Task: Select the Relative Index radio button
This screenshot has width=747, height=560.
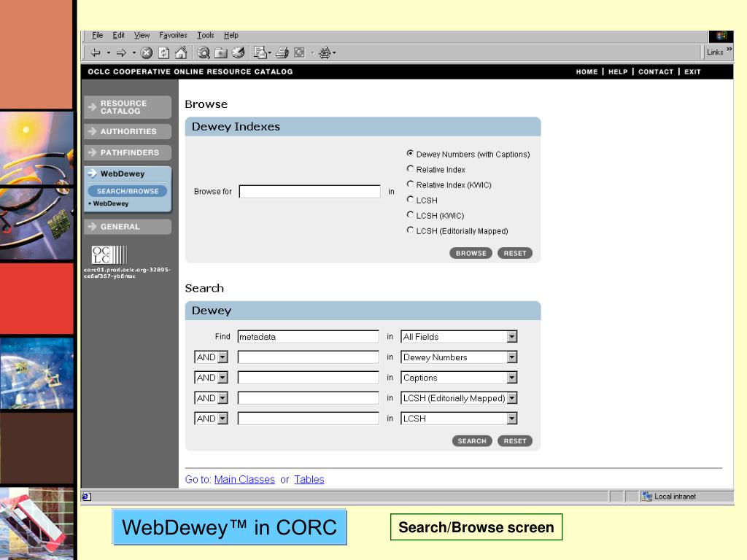Action: [x=410, y=168]
